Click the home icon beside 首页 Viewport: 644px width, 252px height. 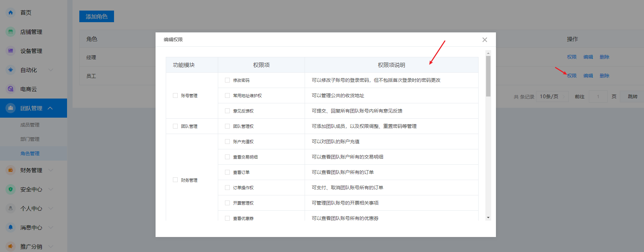11,13
